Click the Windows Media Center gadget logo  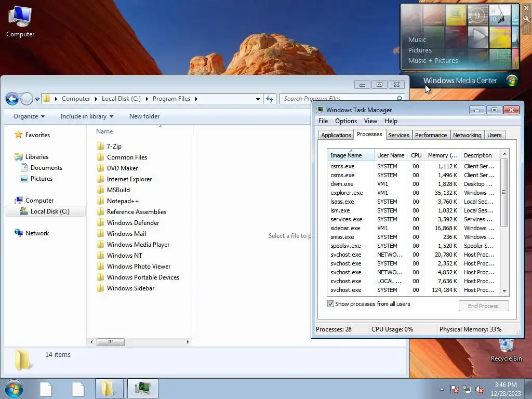coord(511,81)
